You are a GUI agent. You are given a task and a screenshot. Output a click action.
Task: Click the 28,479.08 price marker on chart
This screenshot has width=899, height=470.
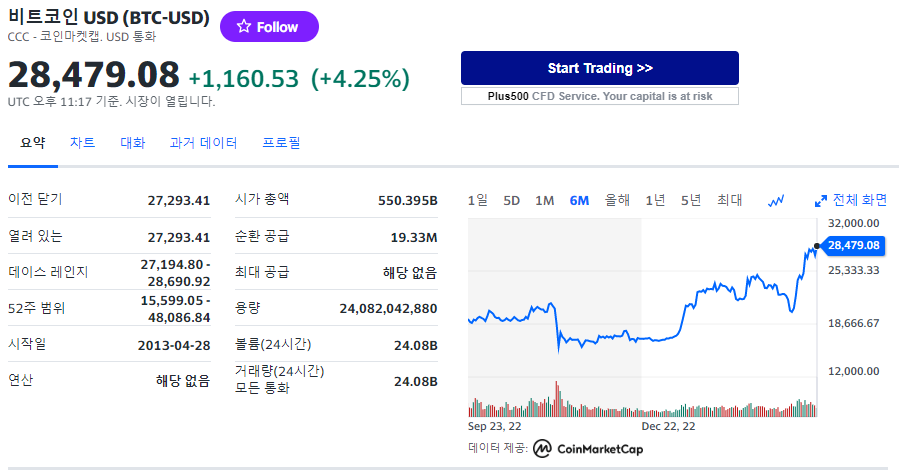point(854,246)
